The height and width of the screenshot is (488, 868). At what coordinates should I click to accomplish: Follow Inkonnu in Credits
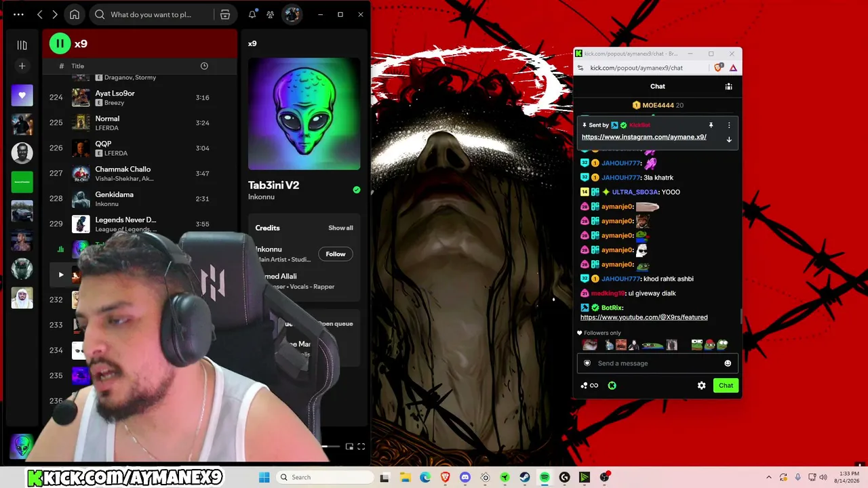pos(335,254)
